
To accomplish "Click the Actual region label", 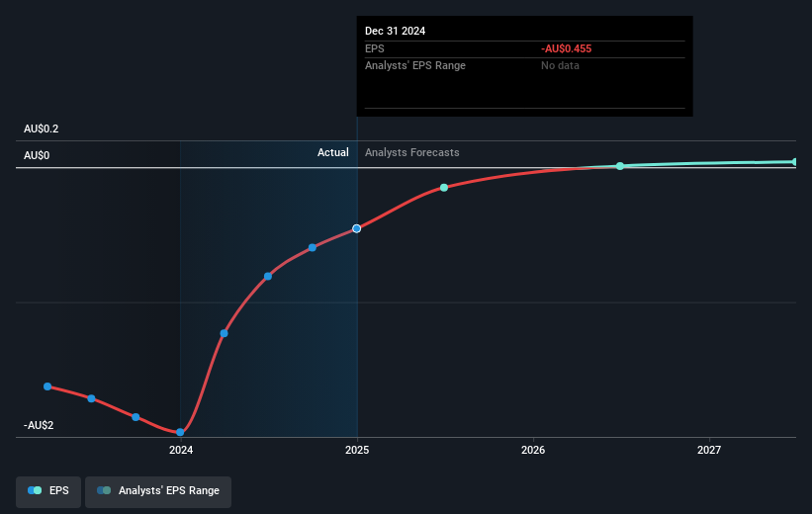I will 333,152.
